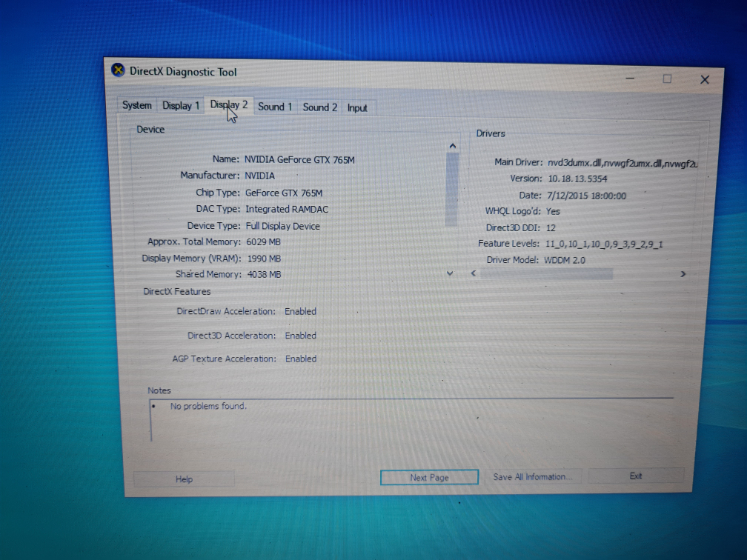Click the Feature Levels value 11_0,10_1

[x=604, y=244]
